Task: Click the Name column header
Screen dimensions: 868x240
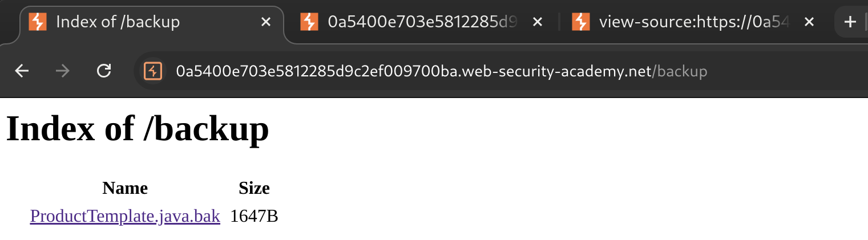Action: pyautogui.click(x=125, y=188)
